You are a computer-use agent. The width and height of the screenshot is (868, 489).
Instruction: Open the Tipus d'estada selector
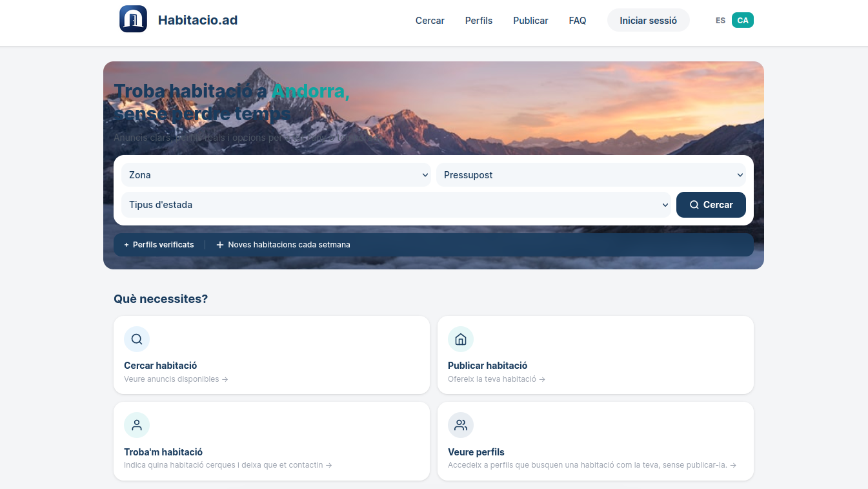[396, 205]
